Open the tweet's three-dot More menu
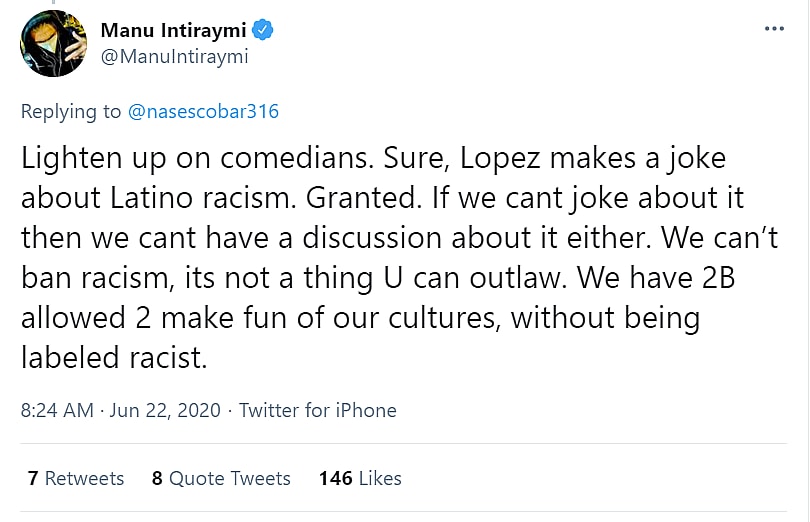 774,29
